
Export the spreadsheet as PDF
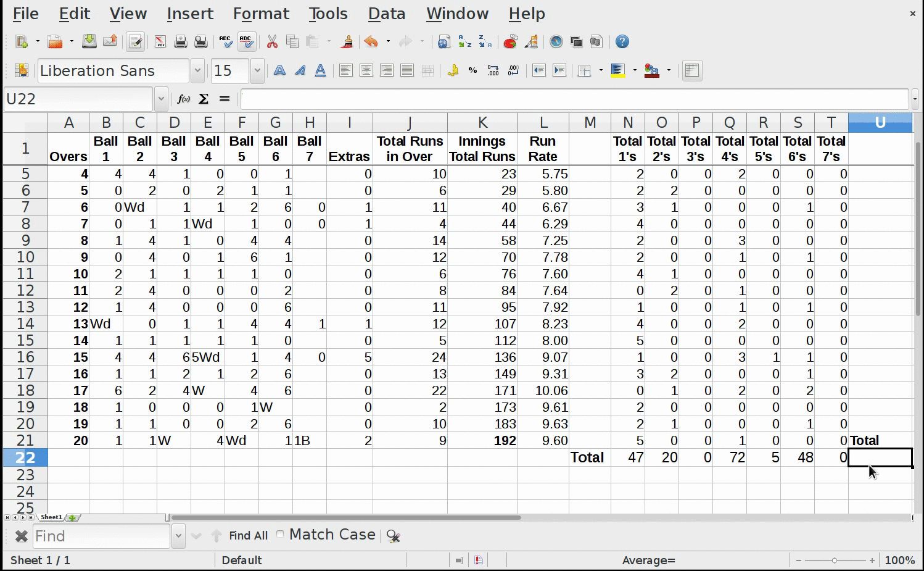click(160, 42)
